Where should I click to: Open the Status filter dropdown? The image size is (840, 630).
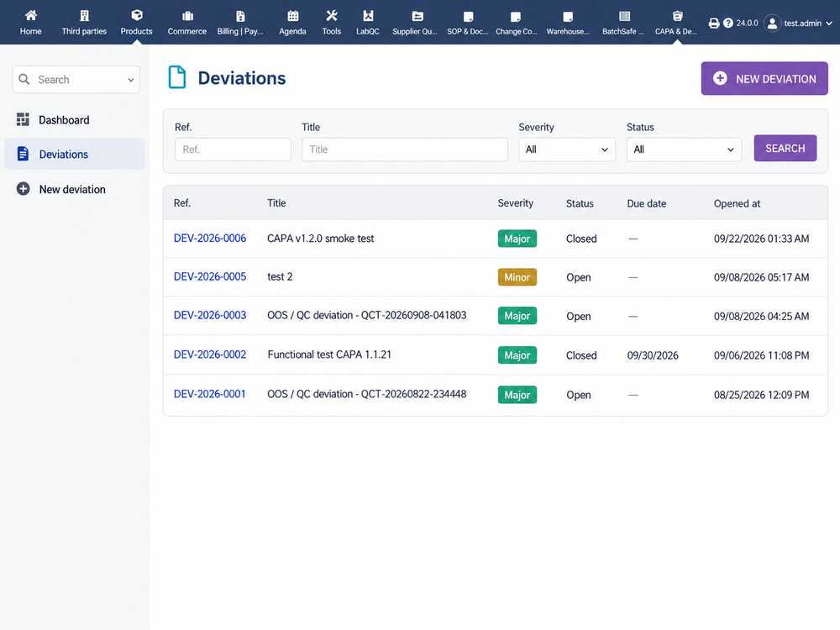(x=684, y=150)
